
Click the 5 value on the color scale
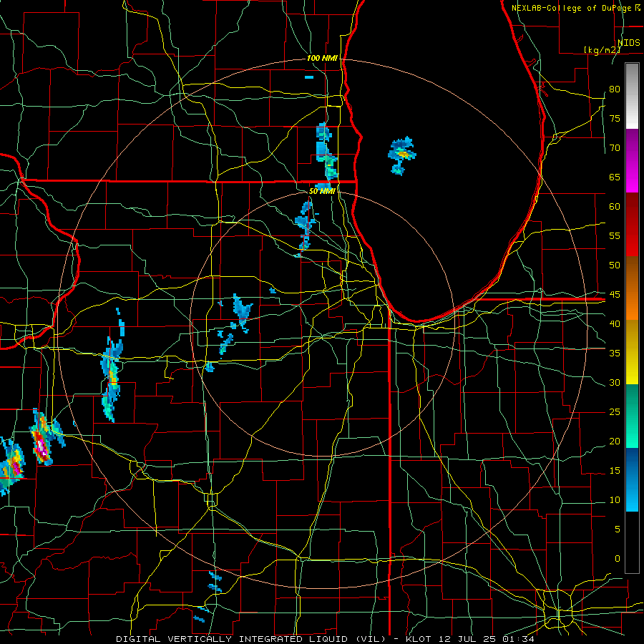618,530
